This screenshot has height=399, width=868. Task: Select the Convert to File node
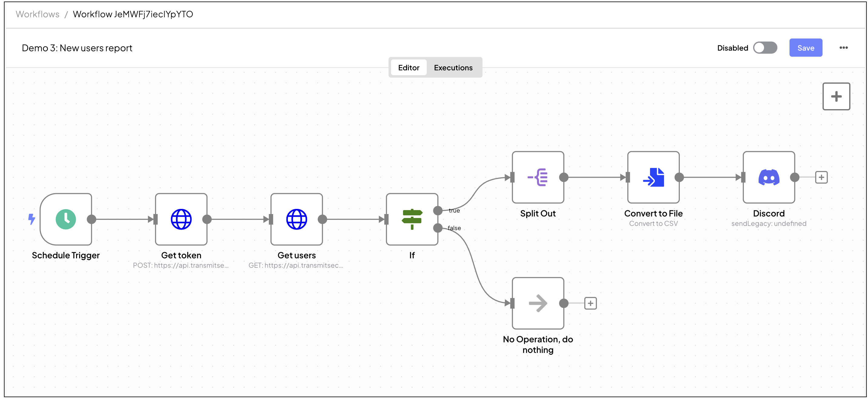click(653, 177)
